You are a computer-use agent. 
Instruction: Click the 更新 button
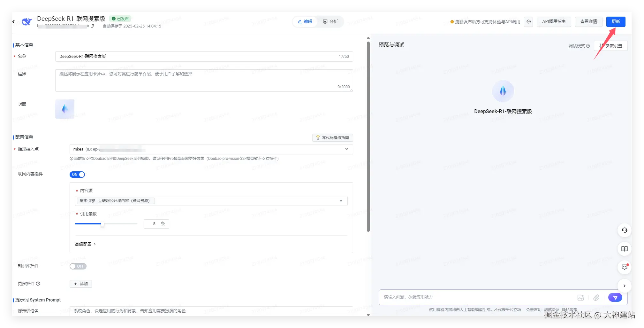(x=616, y=22)
